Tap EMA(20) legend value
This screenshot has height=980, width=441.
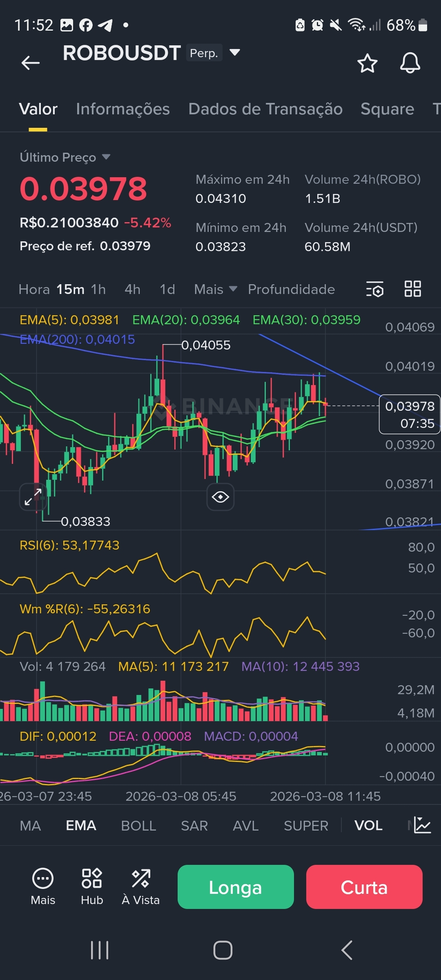coord(186,320)
